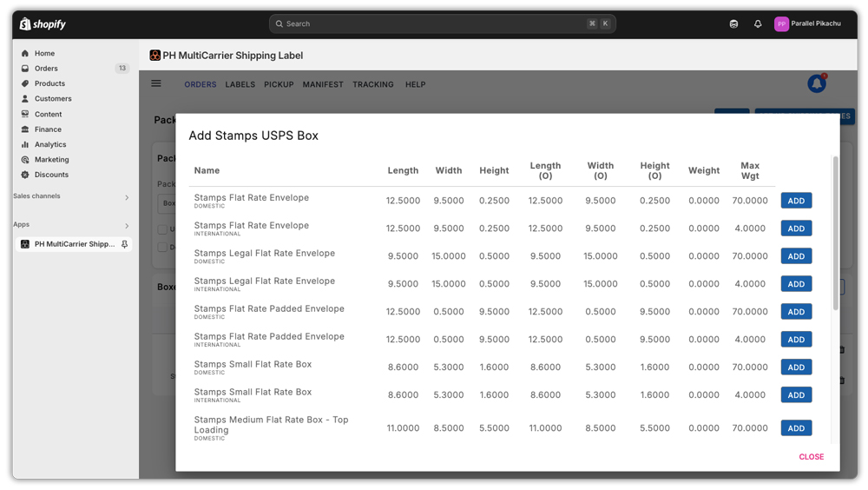Add Stamps Flat Rate Padded Envelope Domestic

(x=796, y=312)
